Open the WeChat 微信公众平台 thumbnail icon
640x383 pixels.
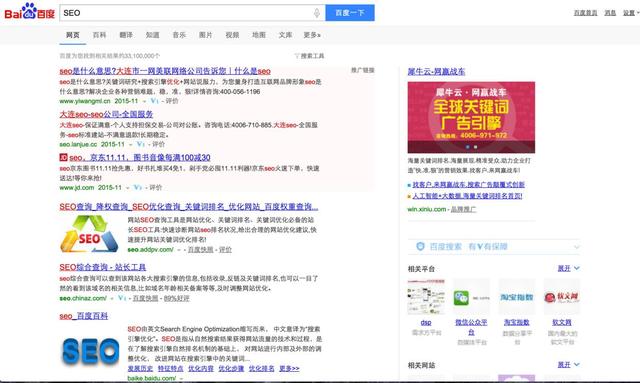[471, 297]
